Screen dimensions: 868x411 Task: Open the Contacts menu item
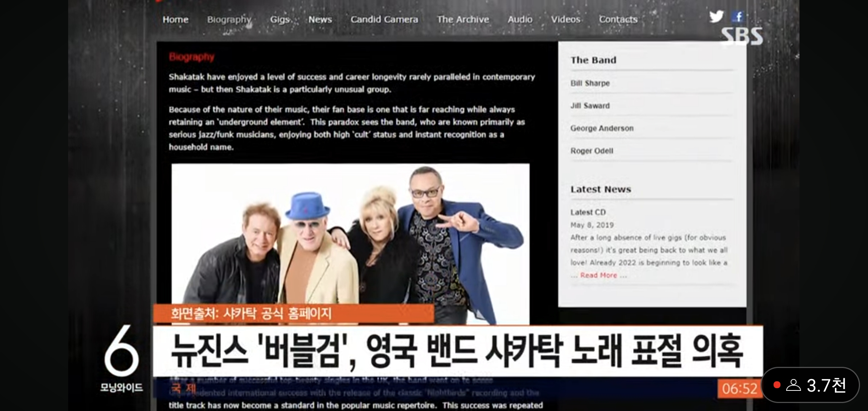(618, 19)
